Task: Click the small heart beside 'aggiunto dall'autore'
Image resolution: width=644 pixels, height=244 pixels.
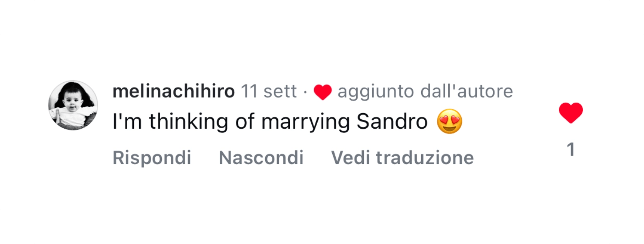Action: 322,92
